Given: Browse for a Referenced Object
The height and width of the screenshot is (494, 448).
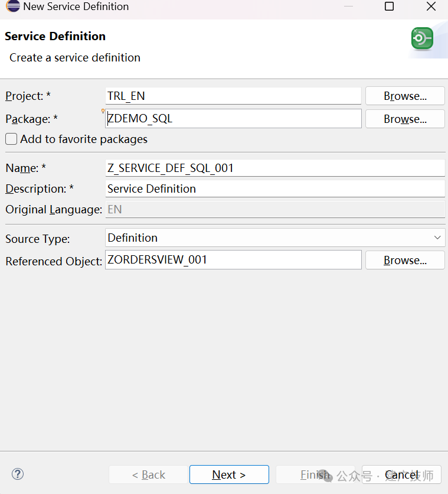Looking at the screenshot, I should pyautogui.click(x=405, y=260).
